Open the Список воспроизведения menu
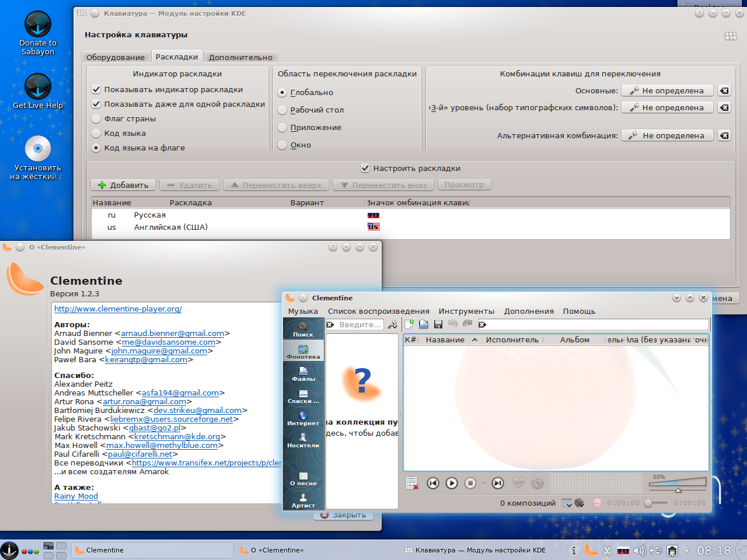 378,311
